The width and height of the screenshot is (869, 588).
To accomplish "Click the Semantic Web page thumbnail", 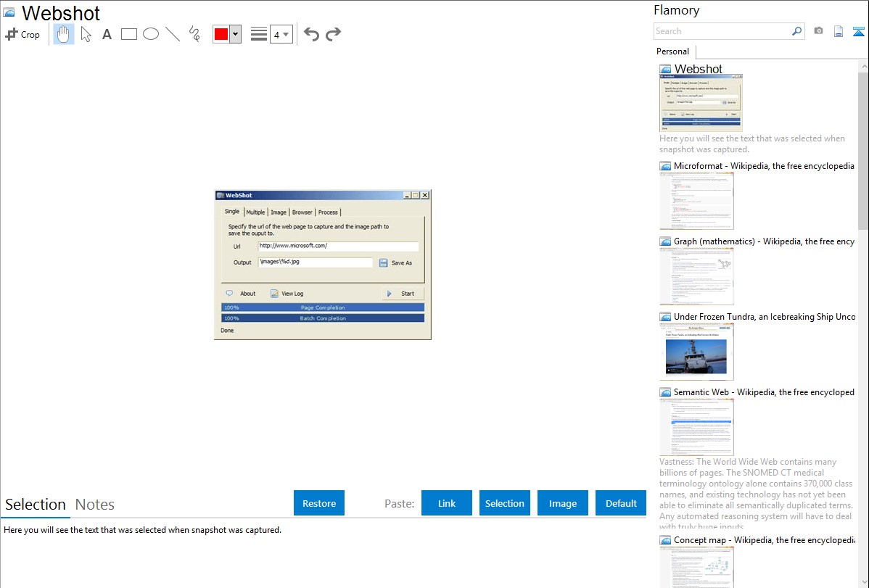I will pyautogui.click(x=696, y=427).
